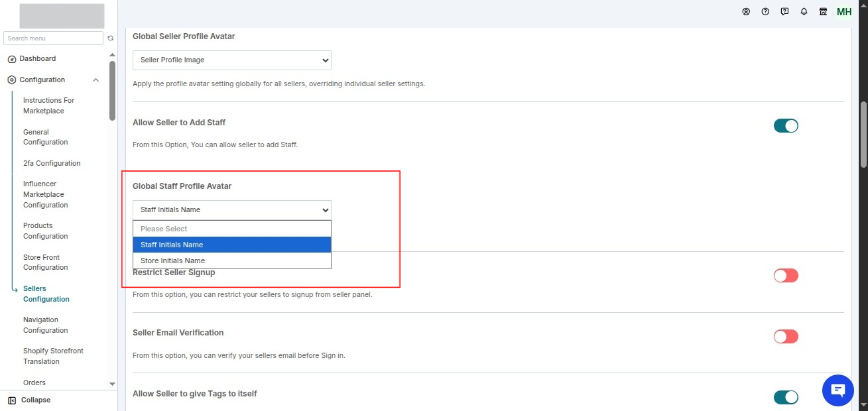Go to Dashboard via its gauge icon
This screenshot has width=868, height=411.
(x=12, y=59)
